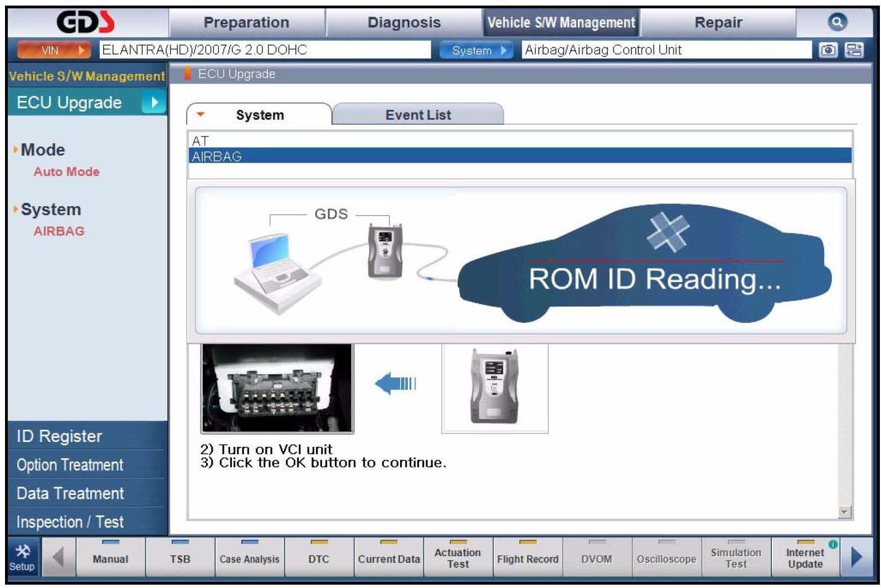
Task: Collapse the System tab dropdown triangle
Action: [x=201, y=114]
